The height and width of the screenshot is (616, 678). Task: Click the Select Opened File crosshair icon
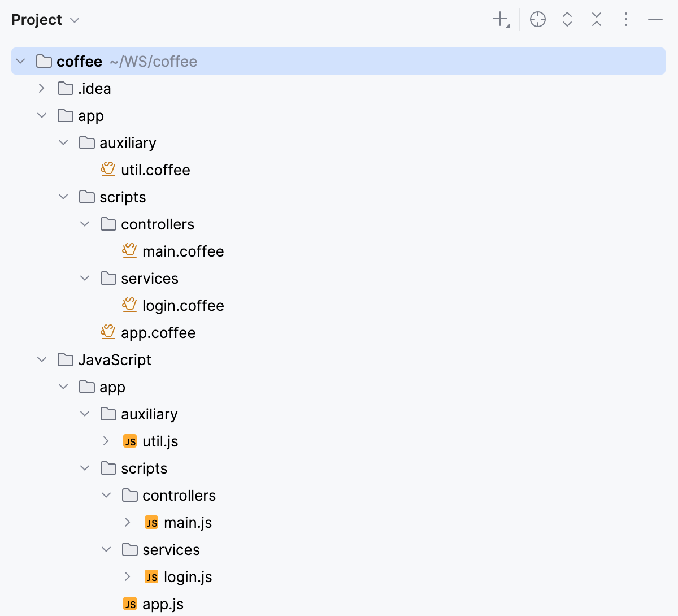click(x=538, y=20)
